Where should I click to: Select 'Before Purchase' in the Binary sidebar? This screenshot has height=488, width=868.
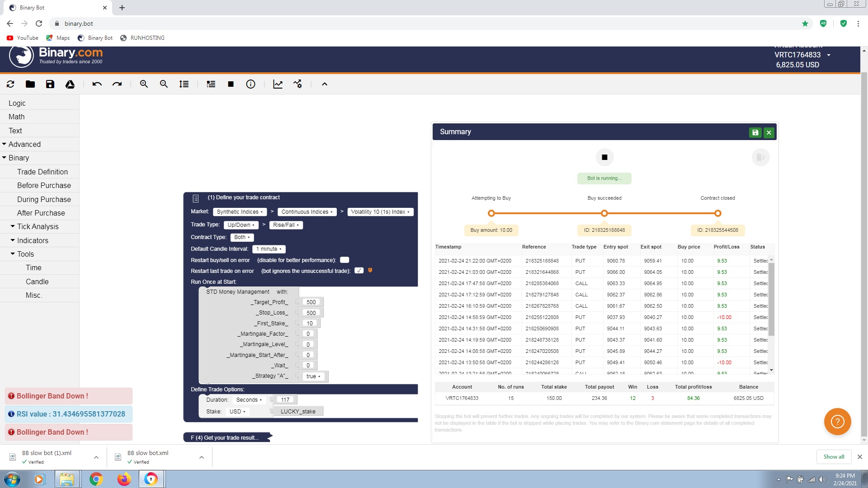[x=44, y=185]
